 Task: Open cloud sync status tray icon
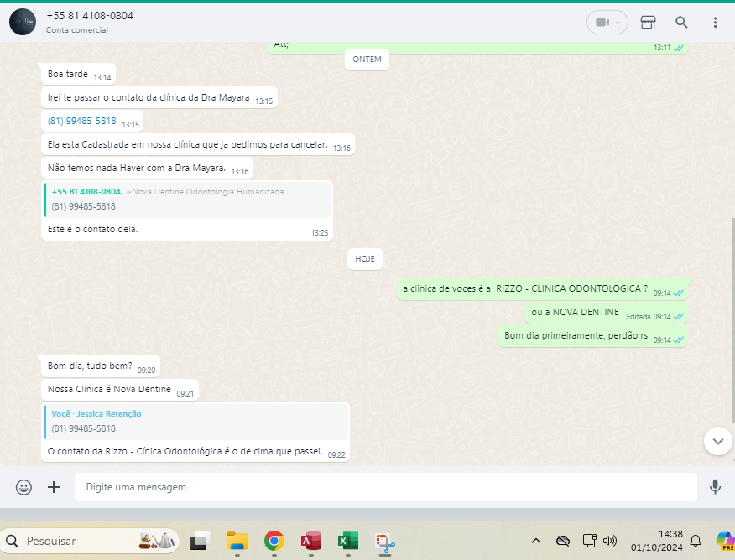tap(562, 542)
